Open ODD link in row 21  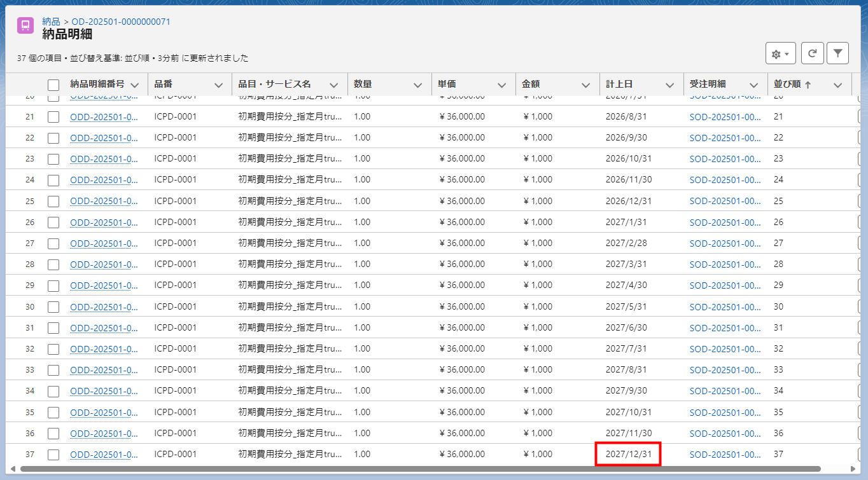click(104, 117)
